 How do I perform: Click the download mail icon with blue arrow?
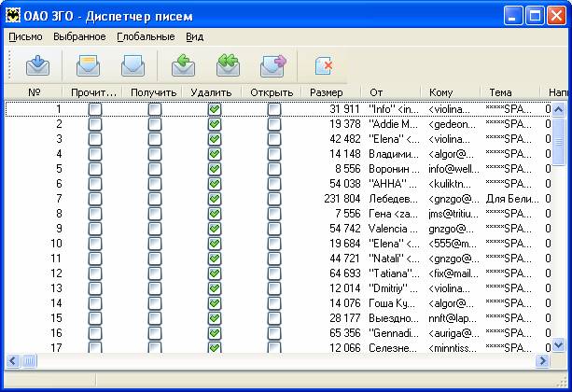[x=36, y=64]
